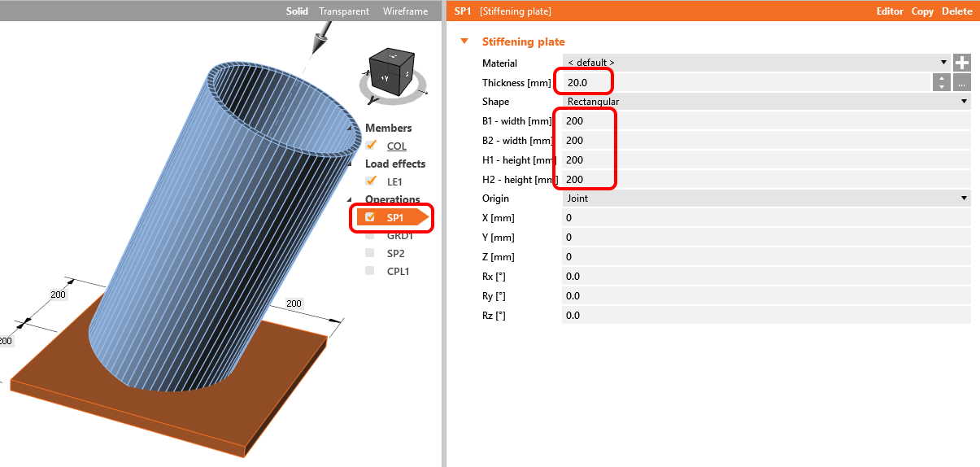Delete the SP1 stiffening plate
The image size is (980, 467).
(x=957, y=11)
